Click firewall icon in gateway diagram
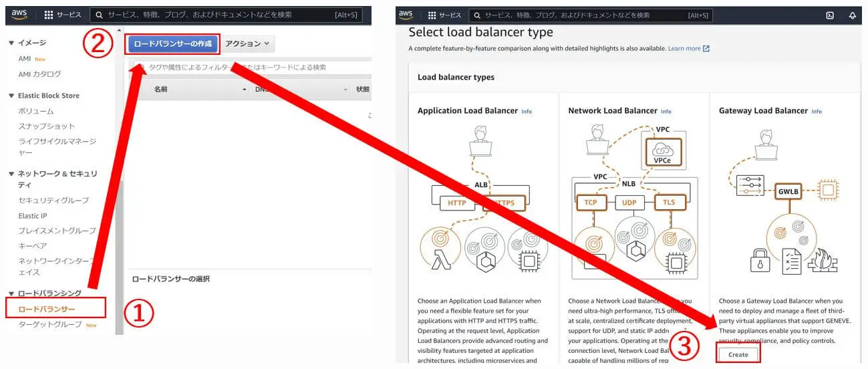 point(823,259)
